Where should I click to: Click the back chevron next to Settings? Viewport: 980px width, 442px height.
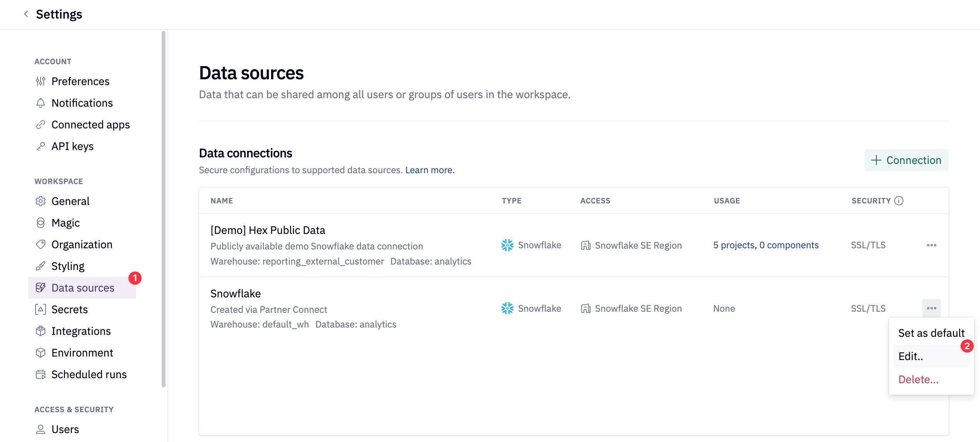26,14
